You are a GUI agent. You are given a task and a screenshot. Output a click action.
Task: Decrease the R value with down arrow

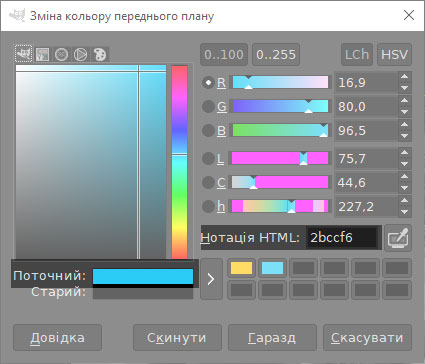point(405,88)
